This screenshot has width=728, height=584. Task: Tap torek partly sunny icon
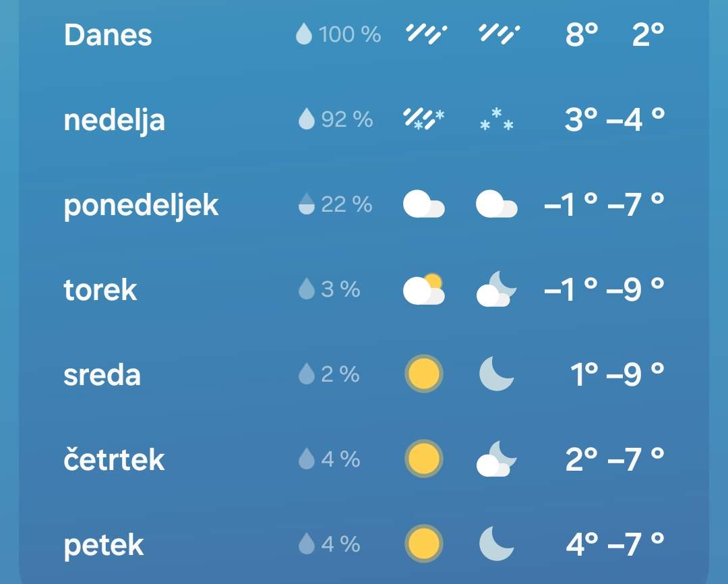(424, 289)
